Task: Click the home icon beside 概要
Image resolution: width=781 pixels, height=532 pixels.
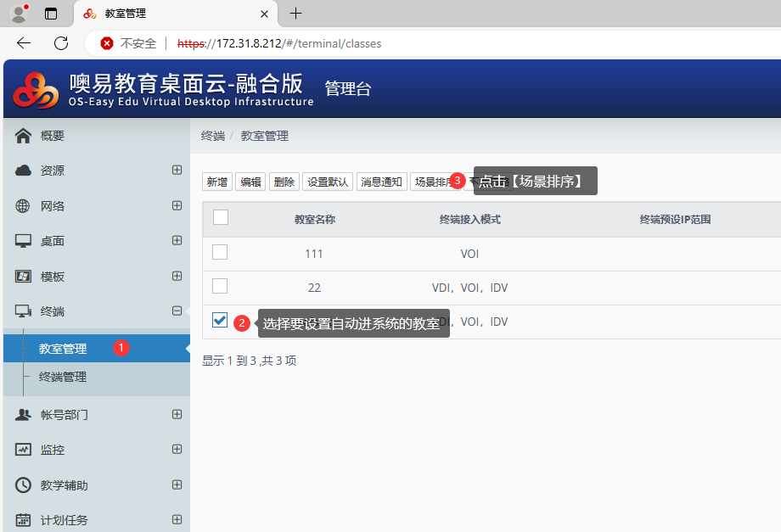Action: pos(24,136)
